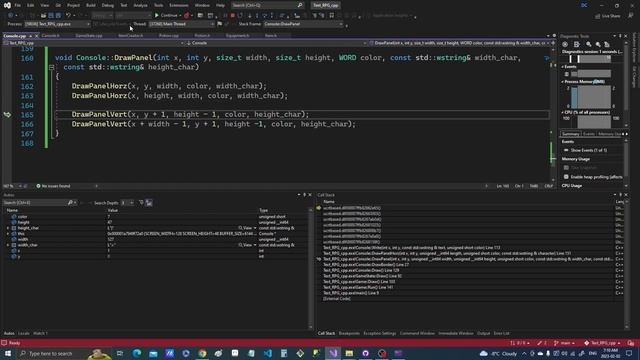The height and width of the screenshot is (360, 640).
Task: Click the Diagnostic Tools select tools gear icon
Action: (x=565, y=44)
